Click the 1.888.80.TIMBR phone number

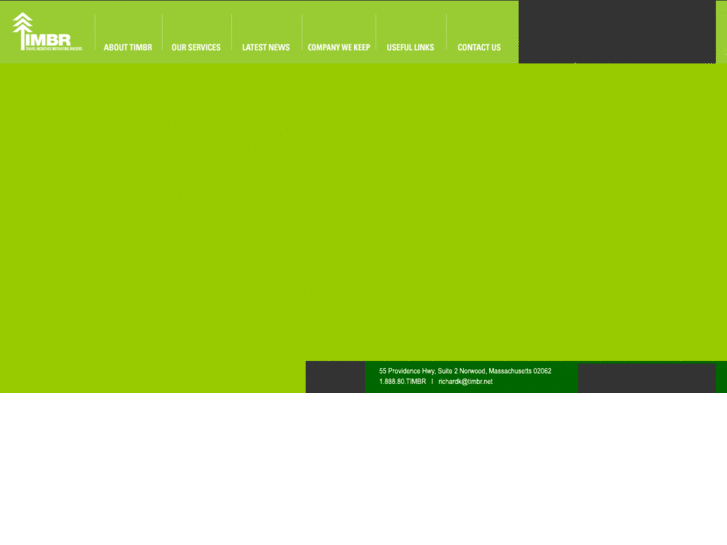(402, 381)
